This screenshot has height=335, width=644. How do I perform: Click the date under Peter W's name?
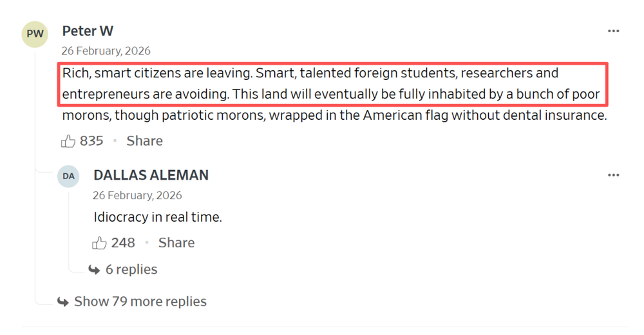[106, 51]
